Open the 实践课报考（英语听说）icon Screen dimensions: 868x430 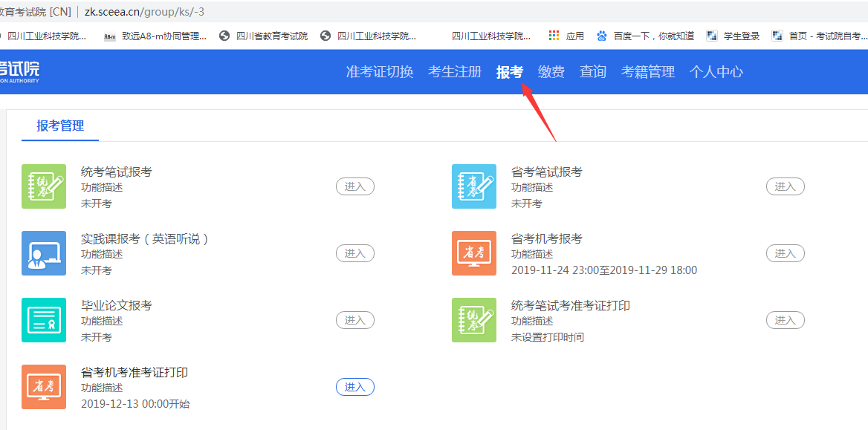click(44, 253)
